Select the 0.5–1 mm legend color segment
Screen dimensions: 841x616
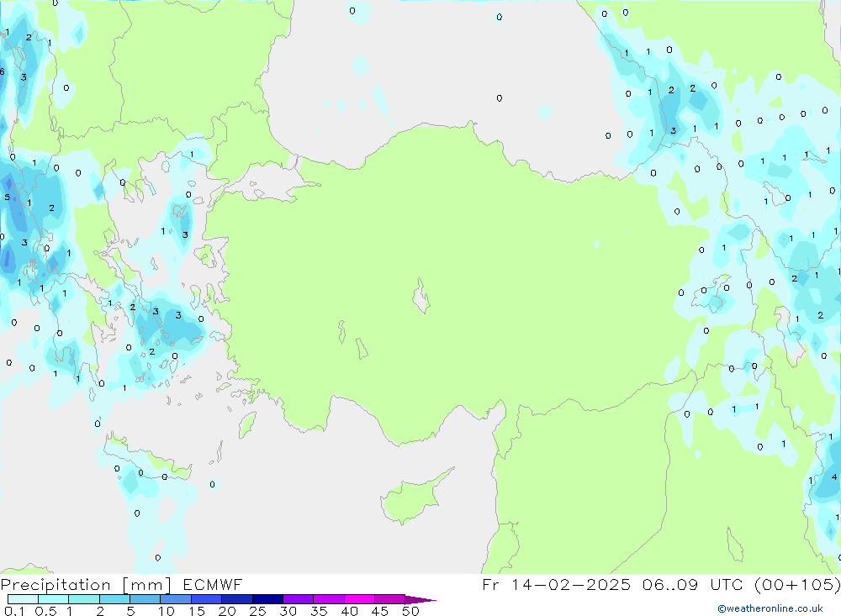tap(54, 599)
